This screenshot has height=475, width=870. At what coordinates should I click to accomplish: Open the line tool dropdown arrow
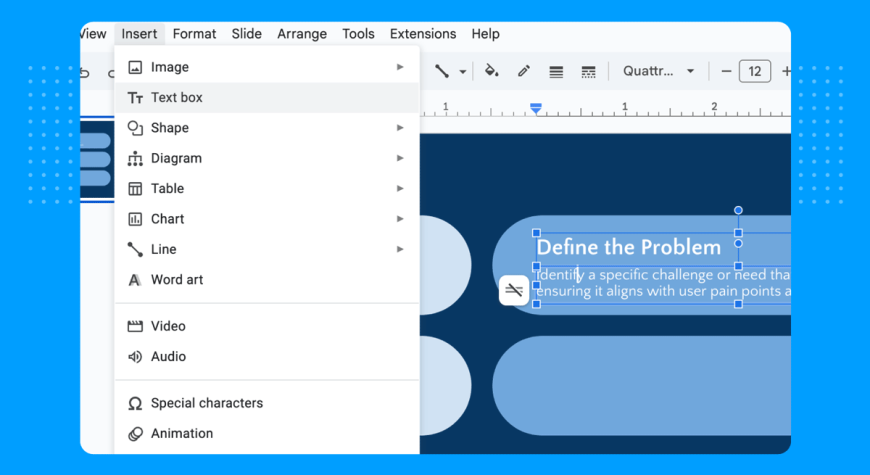462,72
